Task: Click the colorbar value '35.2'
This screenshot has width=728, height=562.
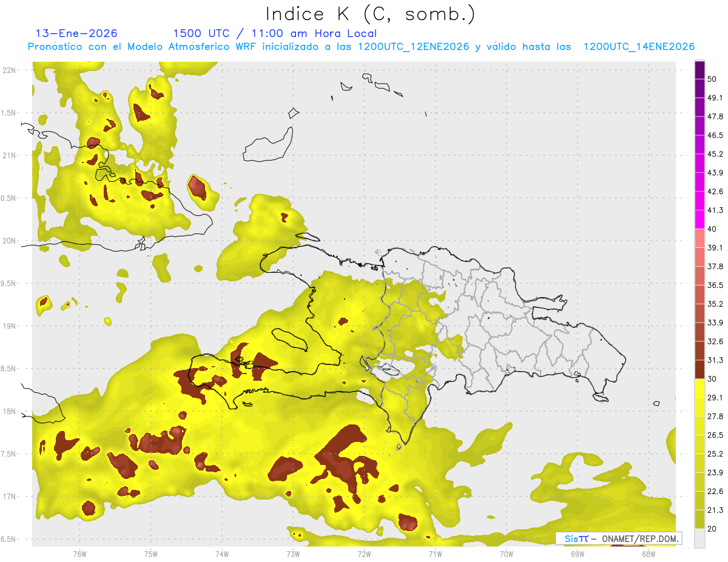Action: (715, 304)
